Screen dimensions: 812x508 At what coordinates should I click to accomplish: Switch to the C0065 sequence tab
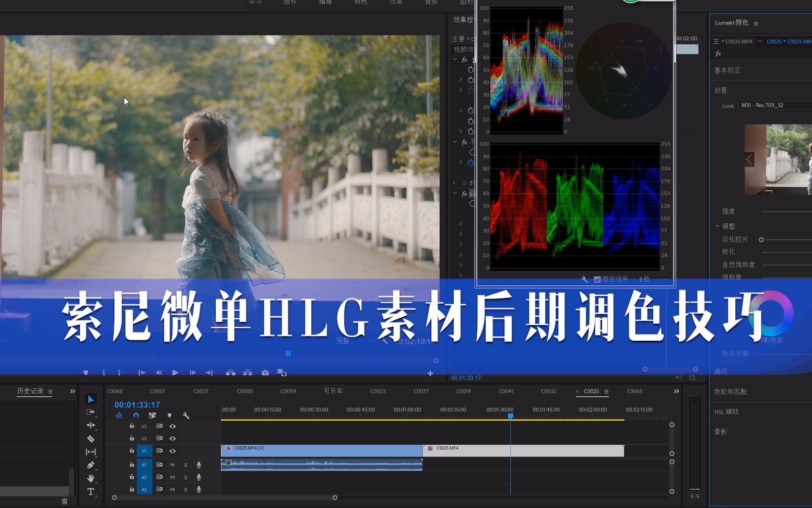[635, 391]
